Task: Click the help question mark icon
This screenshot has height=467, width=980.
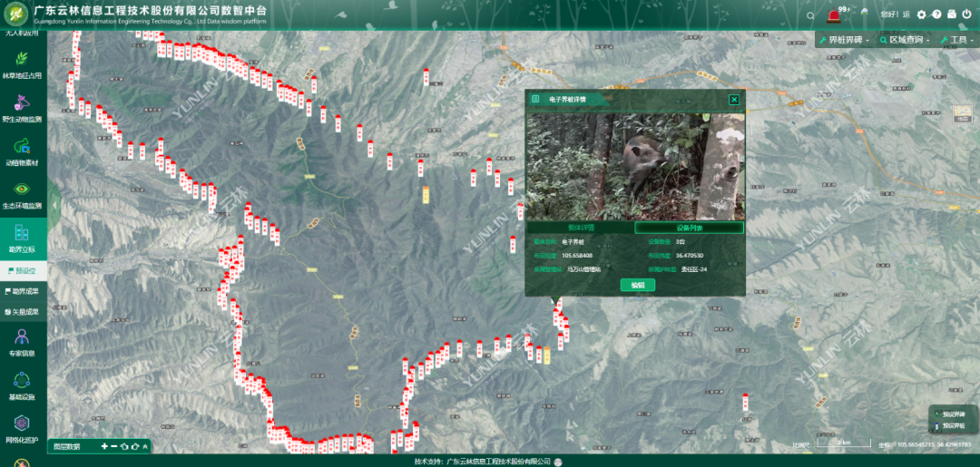Action: pyautogui.click(x=936, y=15)
